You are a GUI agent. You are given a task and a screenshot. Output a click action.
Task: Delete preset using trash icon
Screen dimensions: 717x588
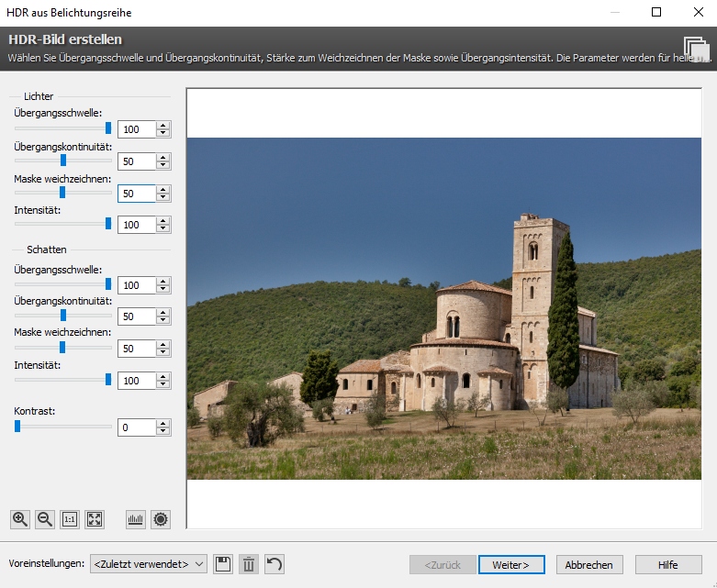[249, 564]
